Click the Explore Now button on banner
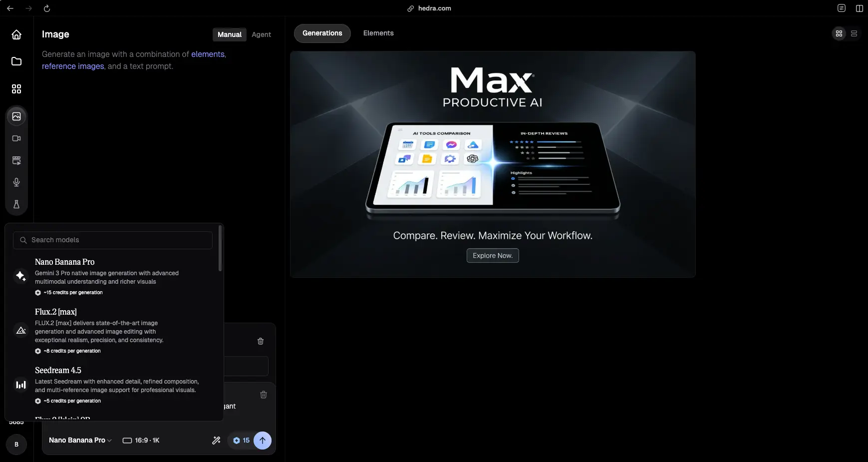 [492, 256]
